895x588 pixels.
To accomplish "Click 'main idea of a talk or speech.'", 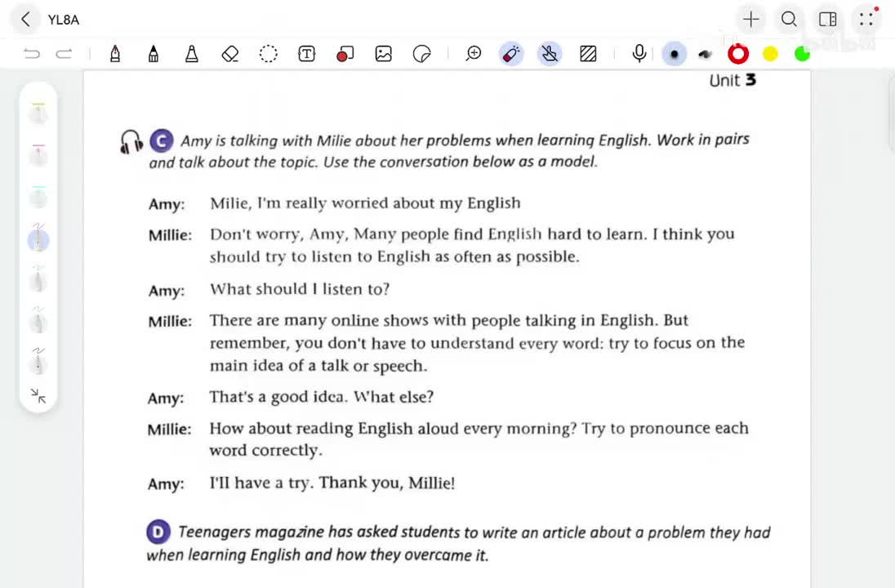I will (x=318, y=365).
